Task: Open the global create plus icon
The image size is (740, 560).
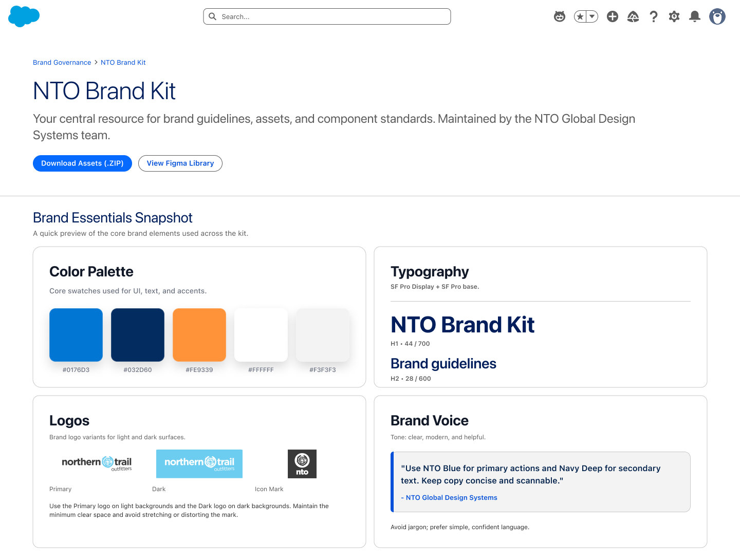Action: click(x=613, y=16)
